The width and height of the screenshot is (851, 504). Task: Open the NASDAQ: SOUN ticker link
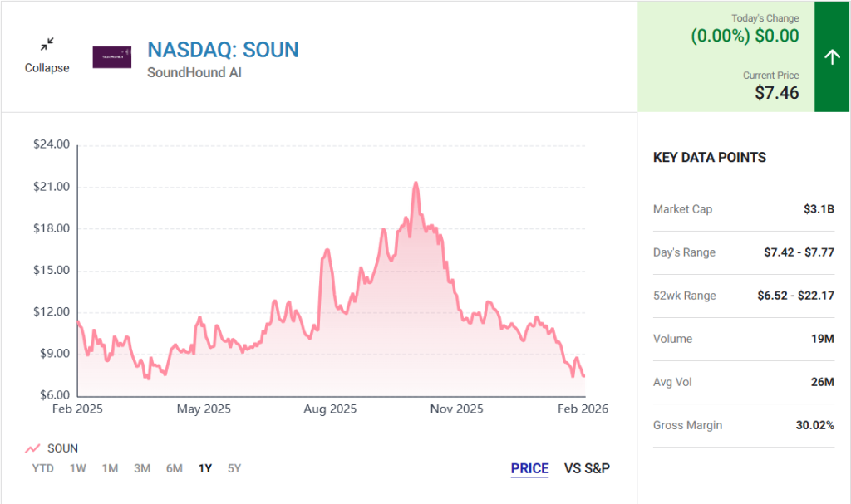223,50
